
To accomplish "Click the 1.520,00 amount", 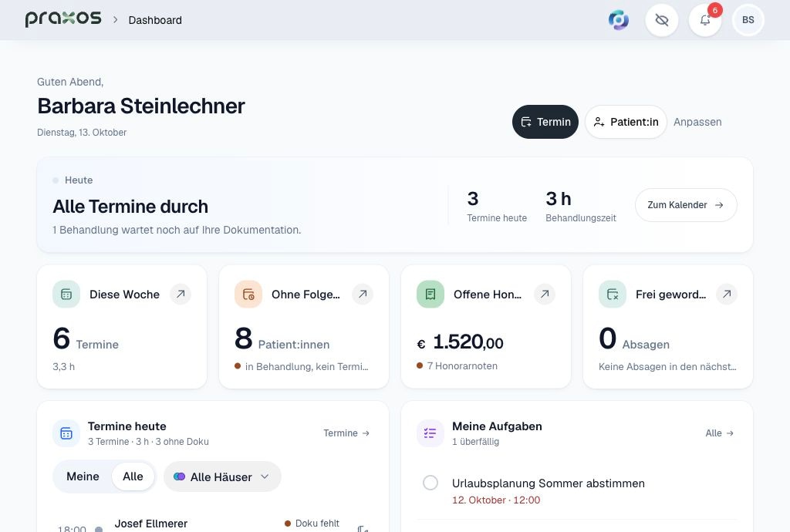I will 468,342.
